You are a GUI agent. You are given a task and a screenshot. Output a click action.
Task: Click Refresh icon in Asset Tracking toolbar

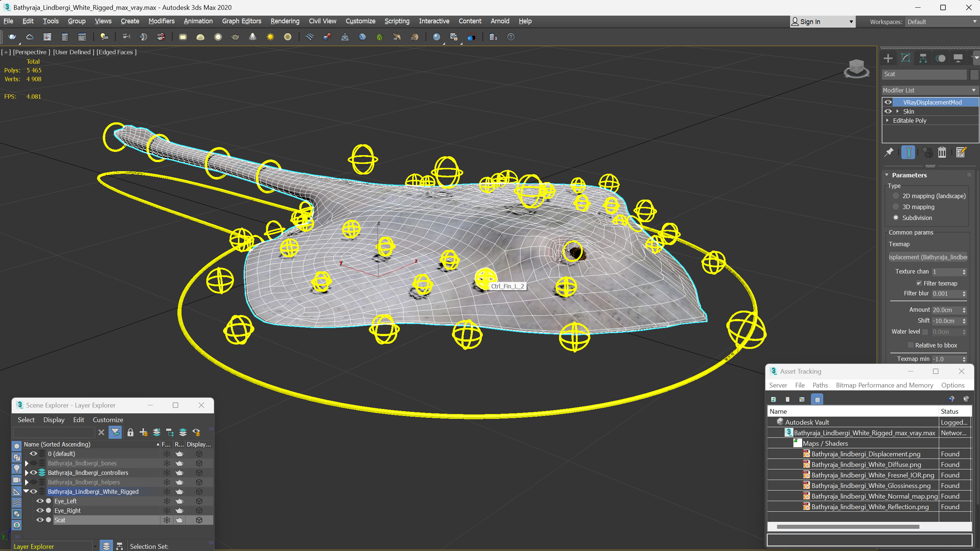773,399
